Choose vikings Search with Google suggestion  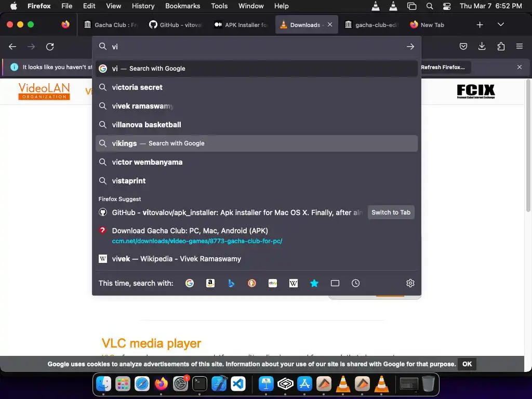[257, 143]
